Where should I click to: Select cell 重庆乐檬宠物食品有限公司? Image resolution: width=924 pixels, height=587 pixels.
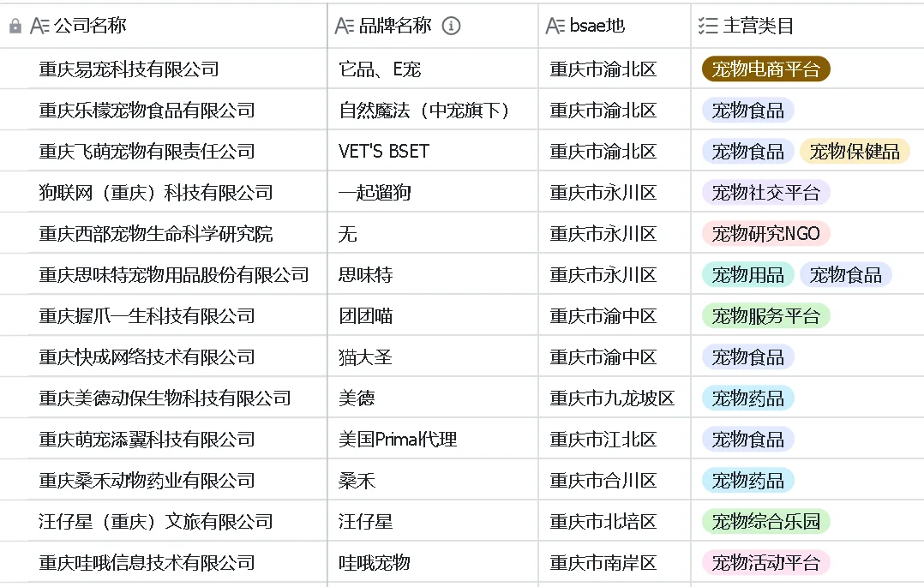click(163, 111)
